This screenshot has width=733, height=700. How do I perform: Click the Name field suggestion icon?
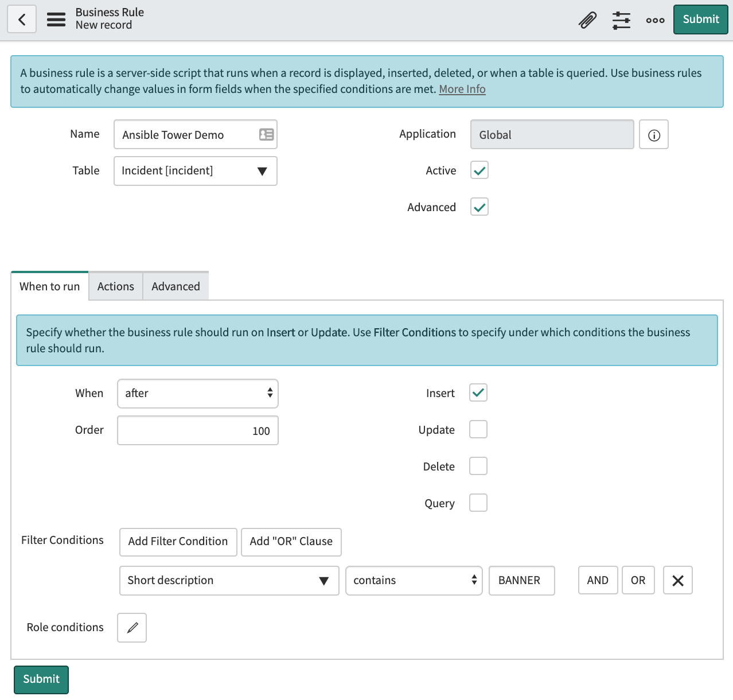pyautogui.click(x=266, y=135)
